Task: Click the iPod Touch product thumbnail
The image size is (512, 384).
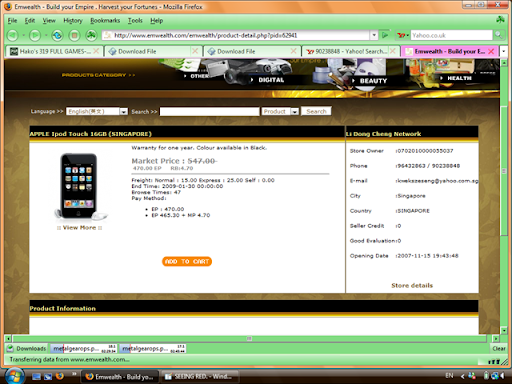Action: pos(79,186)
